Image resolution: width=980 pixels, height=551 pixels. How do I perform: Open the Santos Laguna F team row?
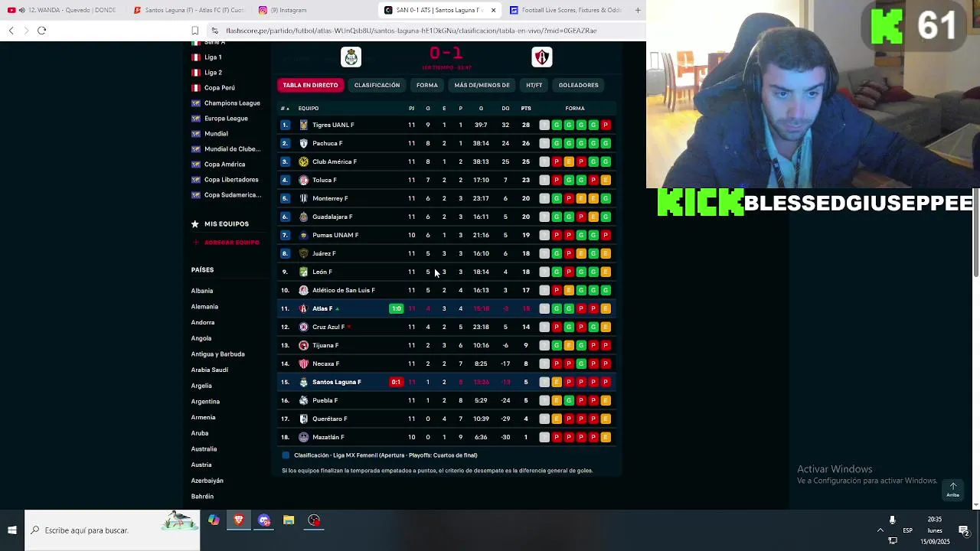click(x=446, y=382)
